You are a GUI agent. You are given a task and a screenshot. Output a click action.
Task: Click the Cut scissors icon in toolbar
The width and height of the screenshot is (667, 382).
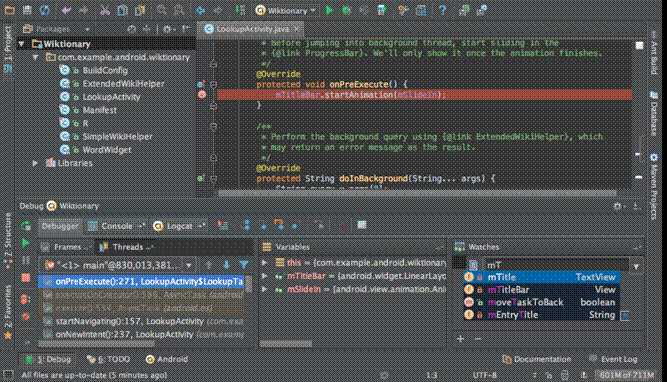(x=105, y=10)
